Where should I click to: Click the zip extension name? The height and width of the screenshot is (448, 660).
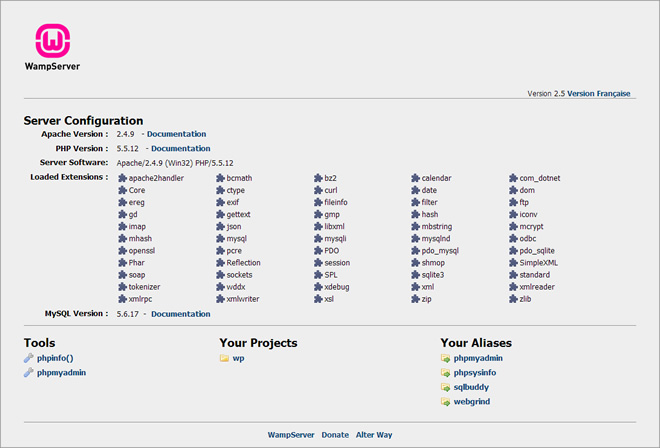pyautogui.click(x=426, y=299)
